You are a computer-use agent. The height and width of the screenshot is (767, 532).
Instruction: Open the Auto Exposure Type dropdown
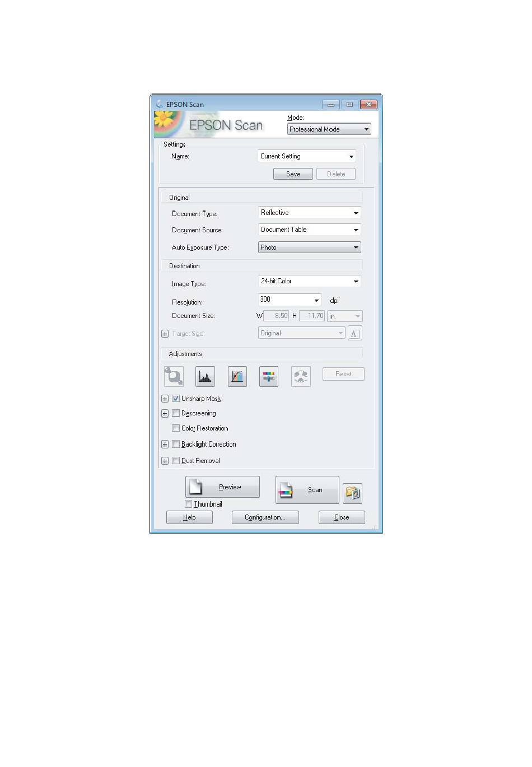point(310,247)
